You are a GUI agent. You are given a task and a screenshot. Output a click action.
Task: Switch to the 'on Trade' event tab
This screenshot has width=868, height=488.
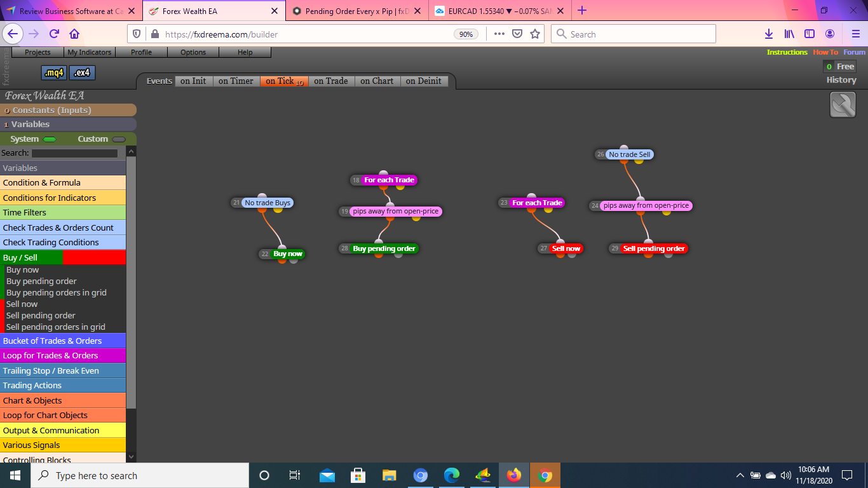click(x=331, y=81)
